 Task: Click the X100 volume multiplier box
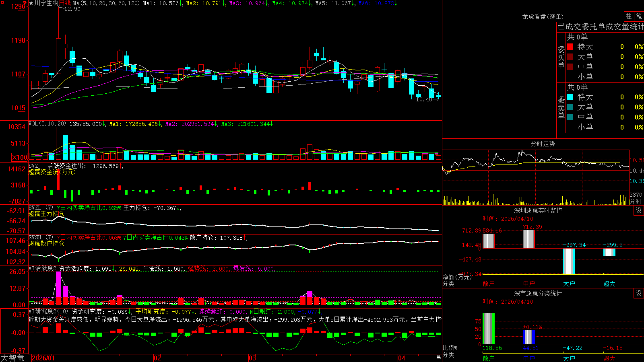click(20, 157)
